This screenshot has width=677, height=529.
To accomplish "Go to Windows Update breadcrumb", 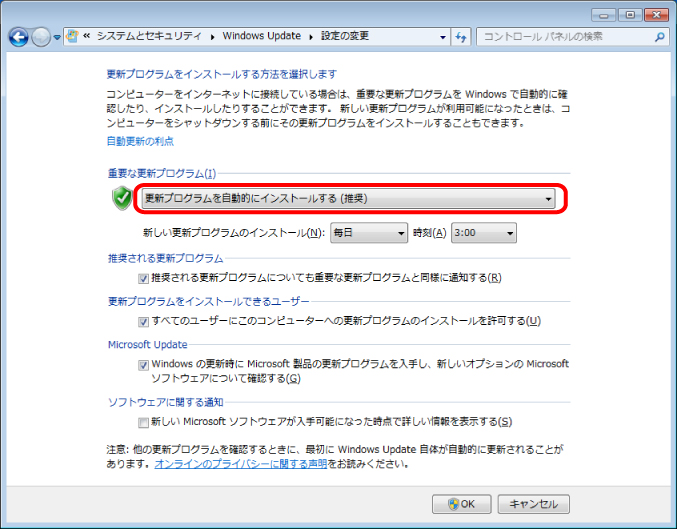I will pos(262,36).
